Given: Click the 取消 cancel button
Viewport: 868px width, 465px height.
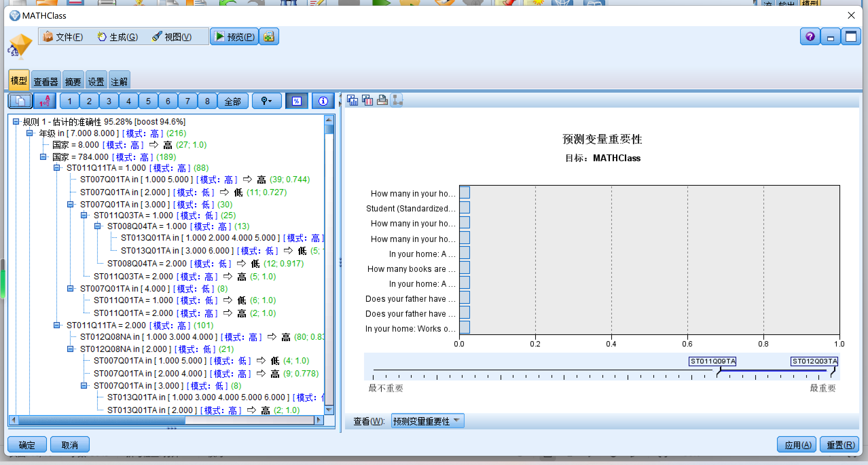Looking at the screenshot, I should pos(70,445).
